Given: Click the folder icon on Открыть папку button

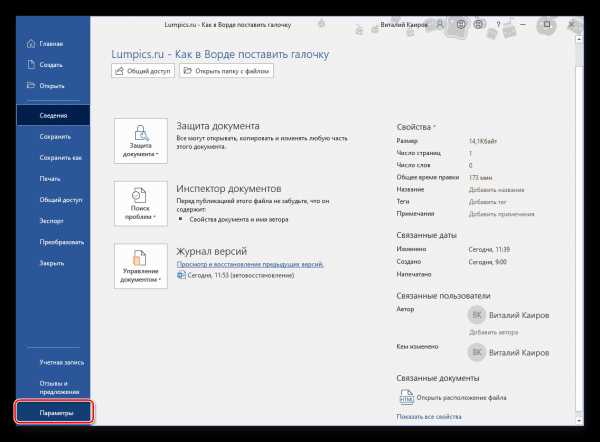Looking at the screenshot, I should tap(188, 71).
